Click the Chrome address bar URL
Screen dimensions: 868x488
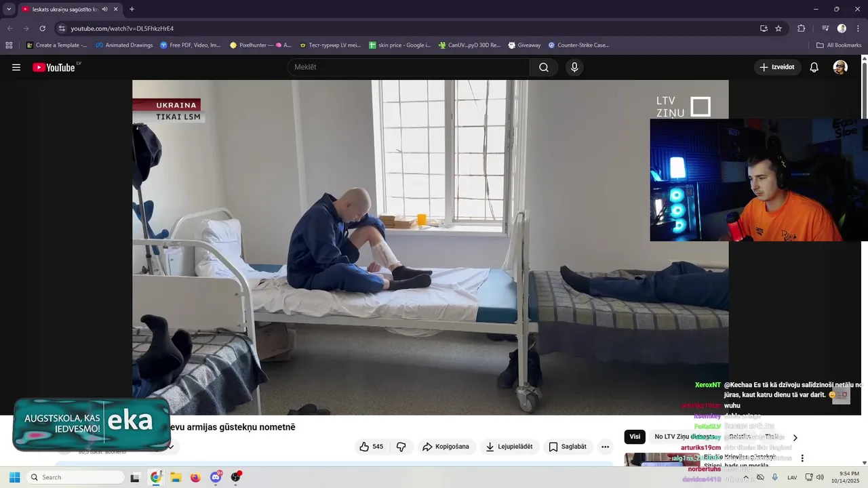click(x=122, y=28)
